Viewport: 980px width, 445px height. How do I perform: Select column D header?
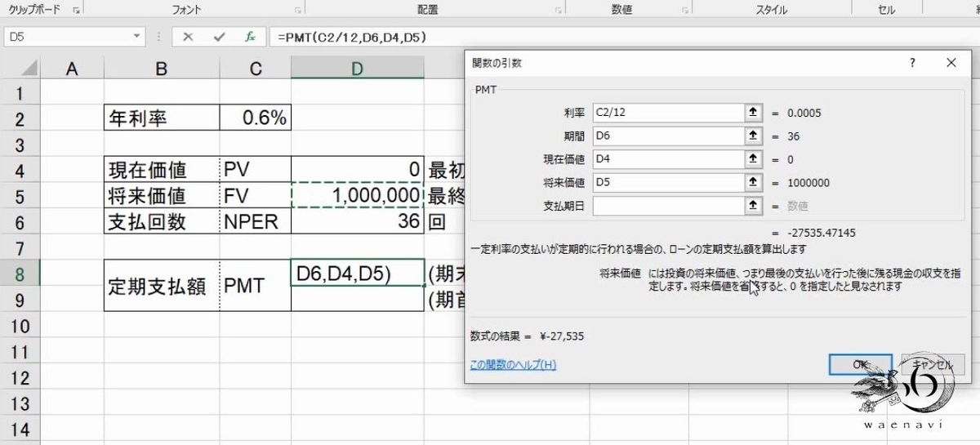(358, 69)
